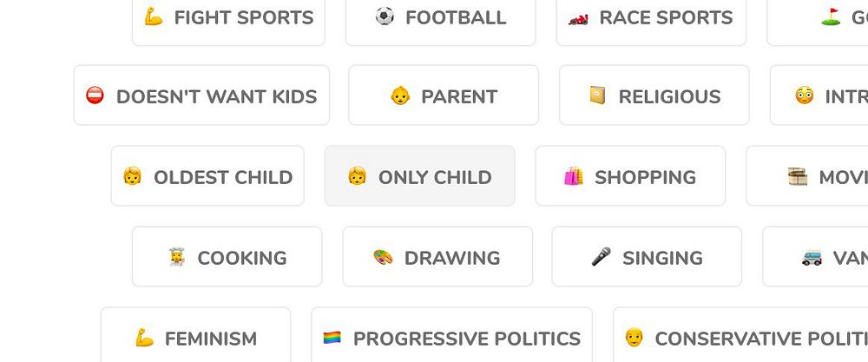The height and width of the screenshot is (362, 868).
Task: Click the rainbow flag icon on Progressive Politics
Action: tap(332, 338)
